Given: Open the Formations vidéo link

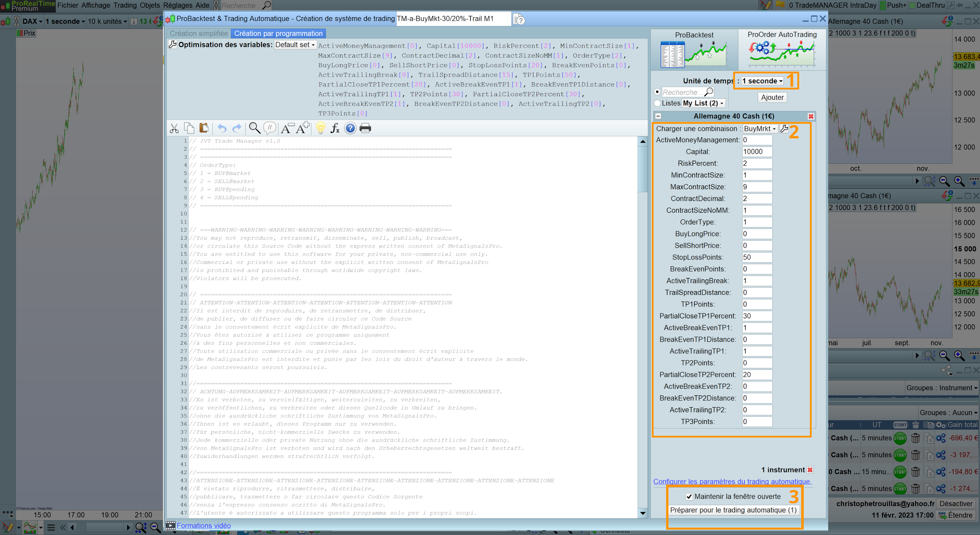Looking at the screenshot, I should [204, 526].
